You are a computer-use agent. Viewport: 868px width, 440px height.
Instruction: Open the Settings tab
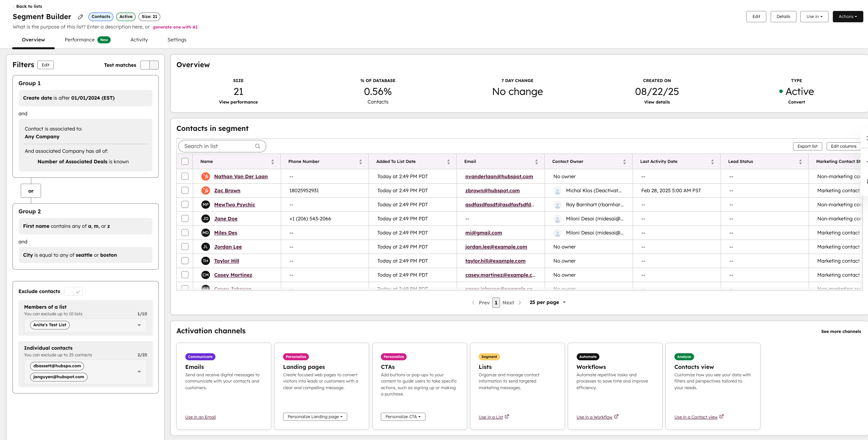[177, 40]
